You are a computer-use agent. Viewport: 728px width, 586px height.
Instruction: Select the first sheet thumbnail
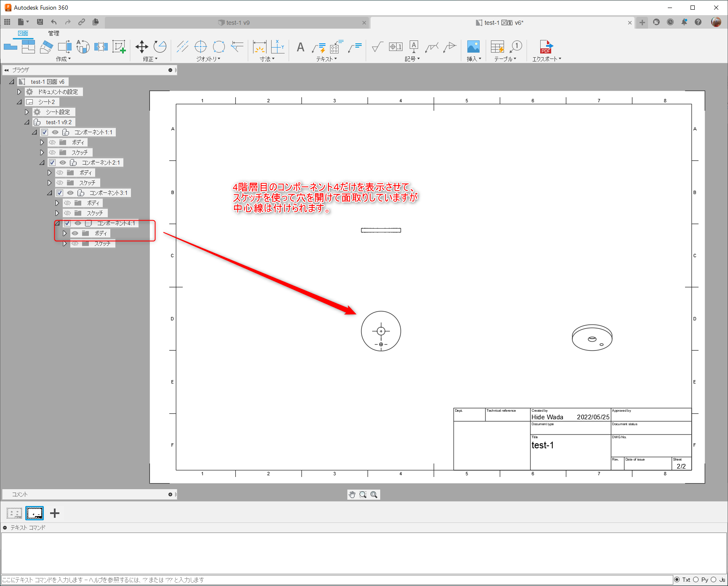click(14, 513)
